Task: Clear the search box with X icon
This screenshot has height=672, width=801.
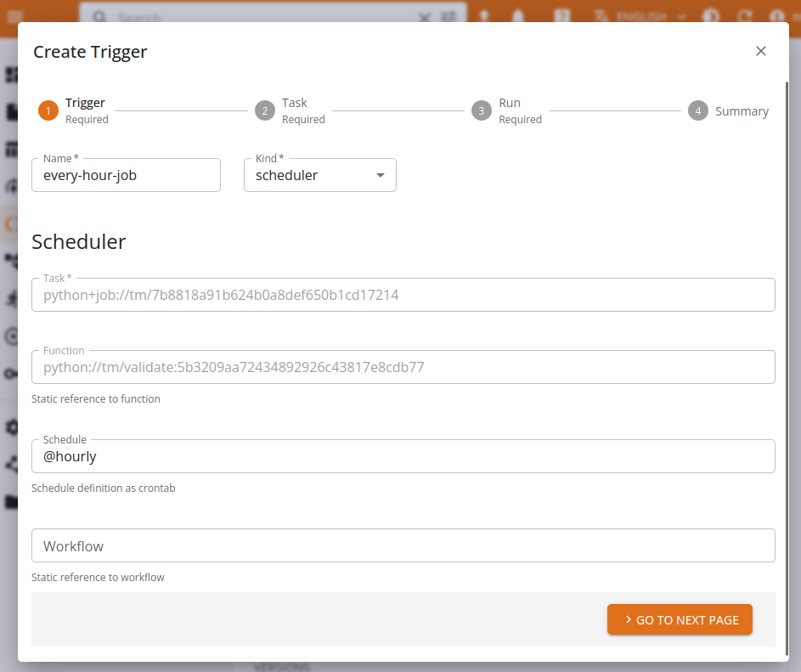Action: (426, 16)
